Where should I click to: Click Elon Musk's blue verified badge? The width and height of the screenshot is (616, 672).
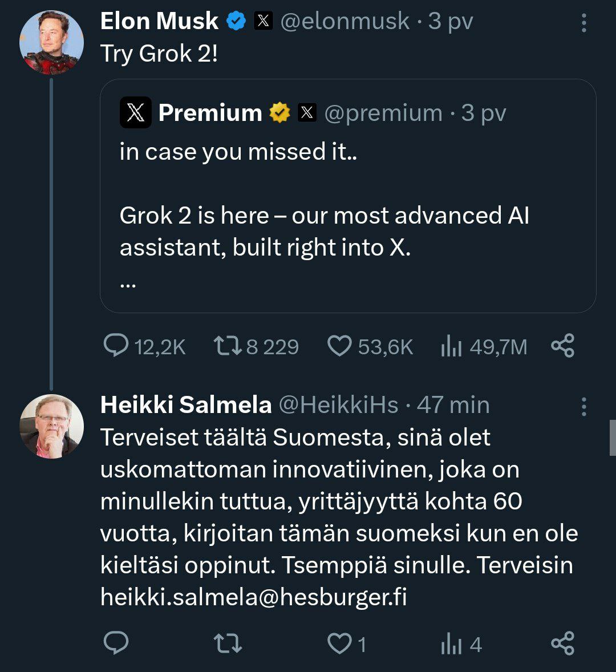pos(236,21)
